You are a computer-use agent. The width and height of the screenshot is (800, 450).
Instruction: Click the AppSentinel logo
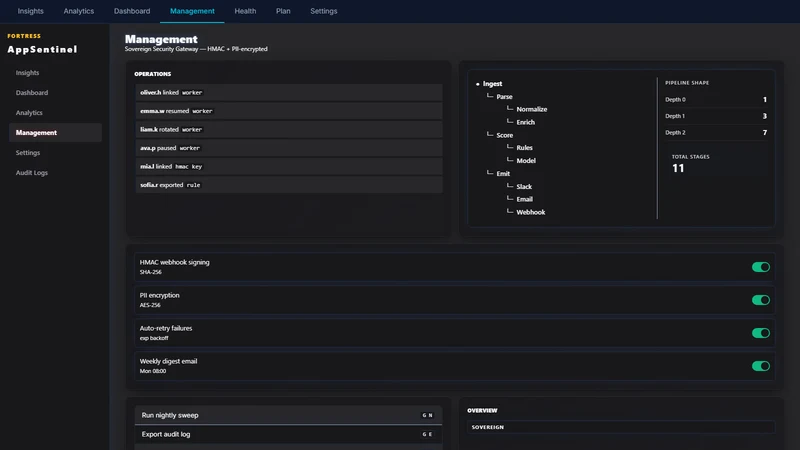[x=42, y=49]
